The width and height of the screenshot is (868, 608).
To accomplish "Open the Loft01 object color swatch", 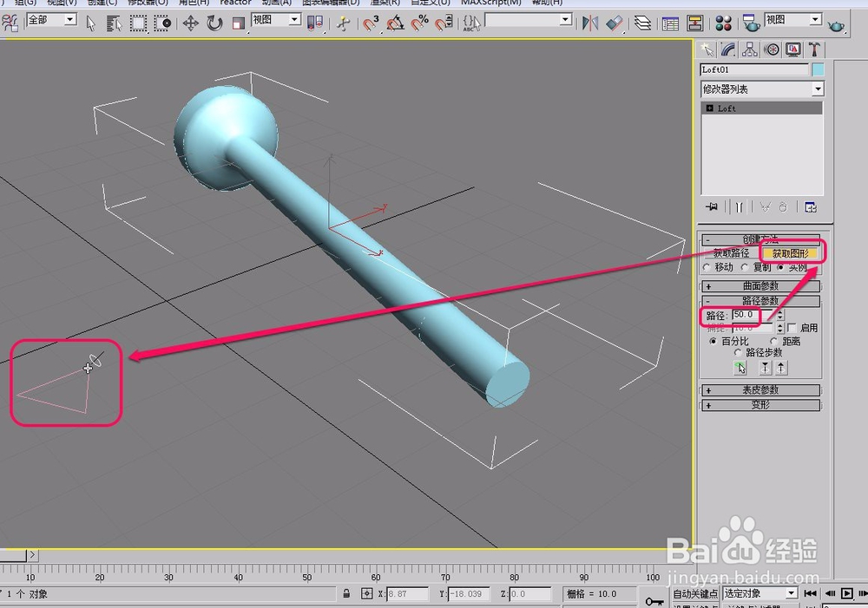I will point(818,69).
